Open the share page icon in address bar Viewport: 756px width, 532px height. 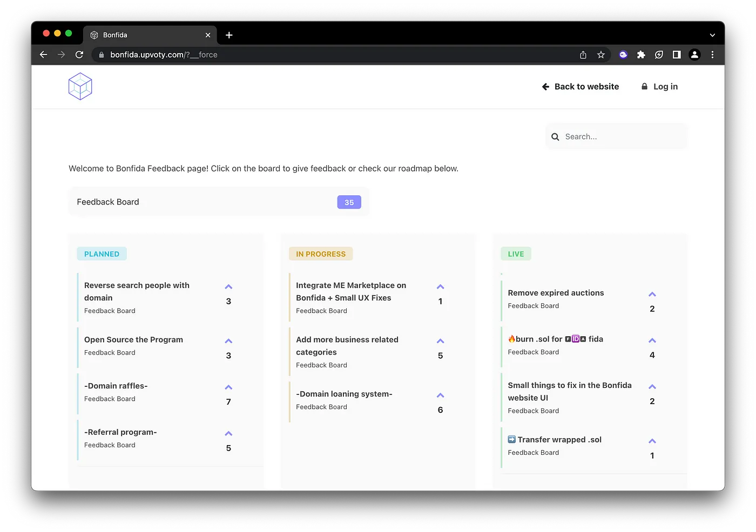click(x=583, y=54)
